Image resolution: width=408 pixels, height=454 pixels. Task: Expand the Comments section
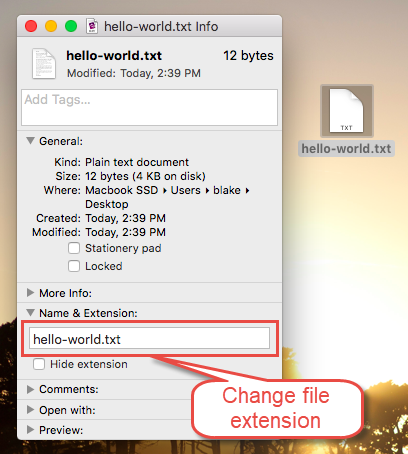(30, 389)
